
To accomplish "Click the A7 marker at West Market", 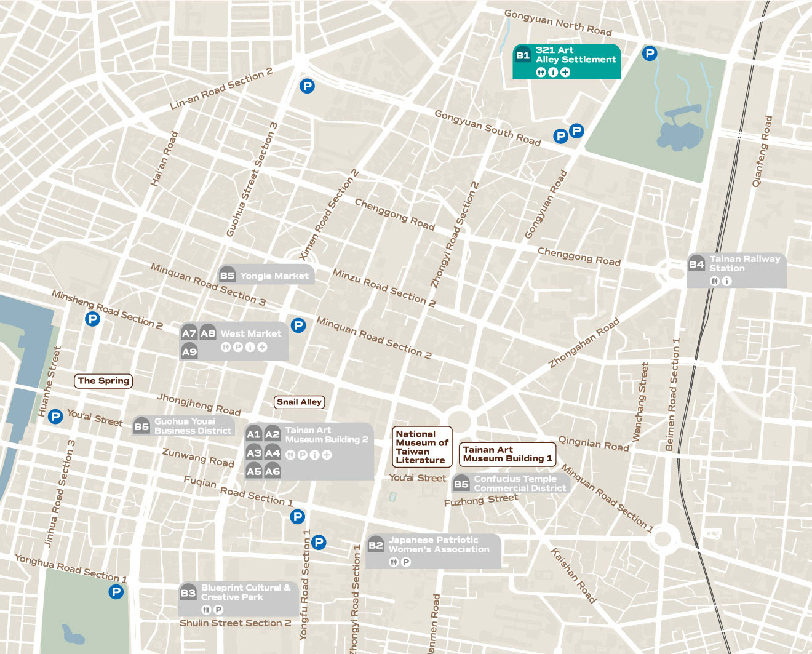I will coord(189,333).
